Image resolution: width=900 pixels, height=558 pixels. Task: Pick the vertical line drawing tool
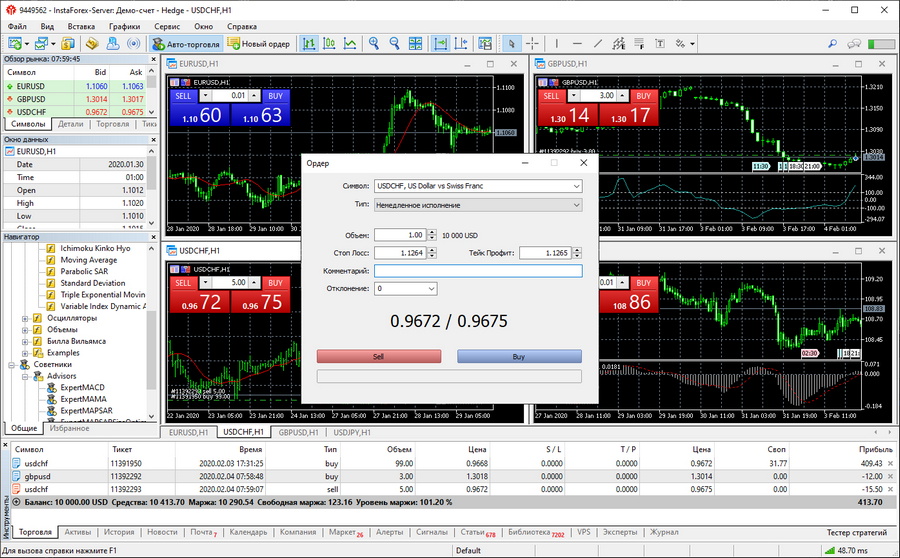[x=556, y=44]
